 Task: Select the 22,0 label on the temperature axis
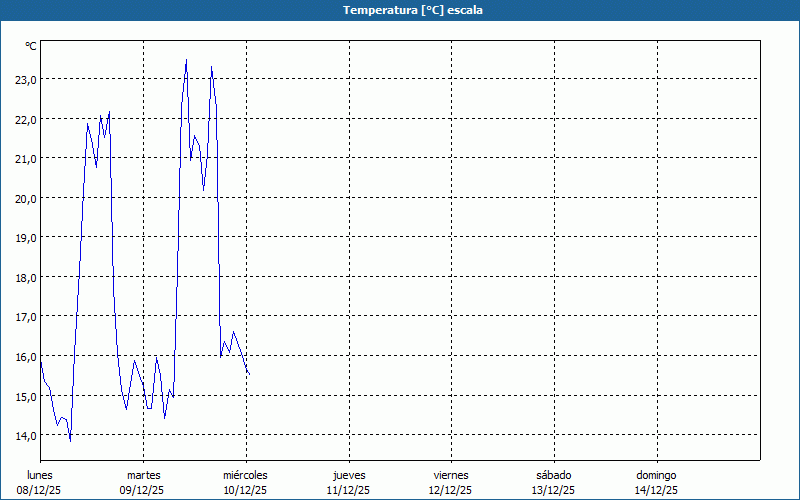coord(26,119)
